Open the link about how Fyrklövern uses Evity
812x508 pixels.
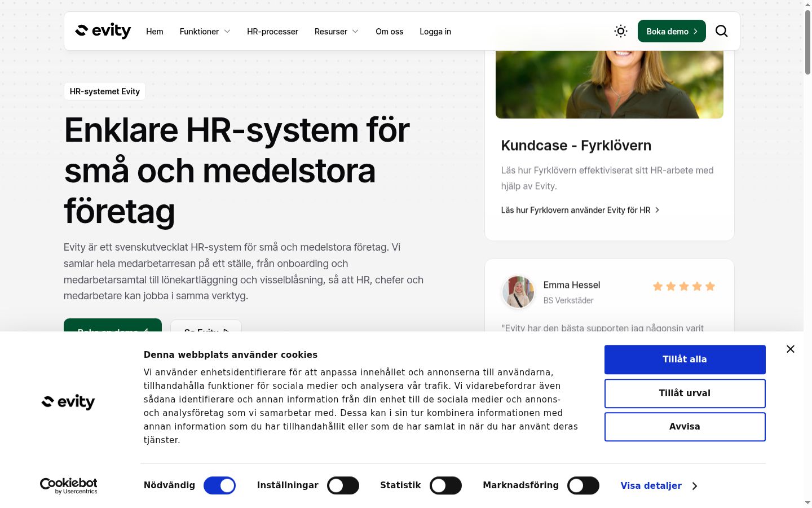click(580, 210)
